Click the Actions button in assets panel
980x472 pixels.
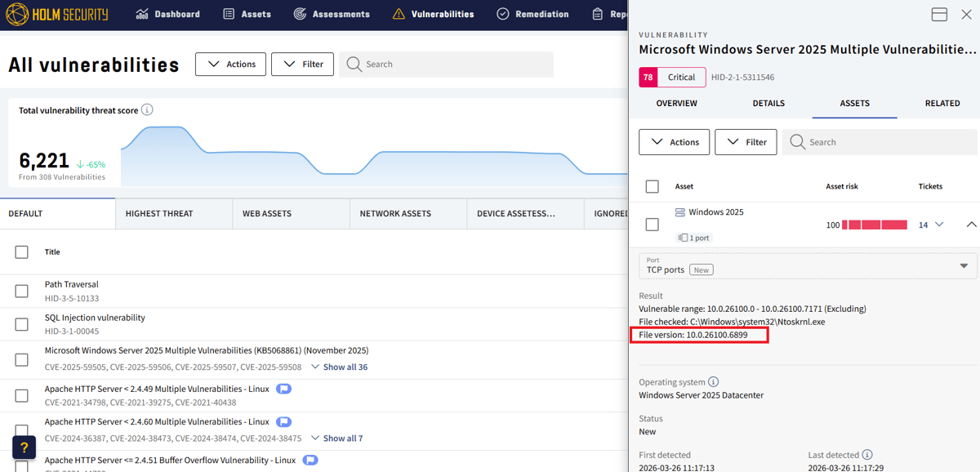(x=674, y=142)
